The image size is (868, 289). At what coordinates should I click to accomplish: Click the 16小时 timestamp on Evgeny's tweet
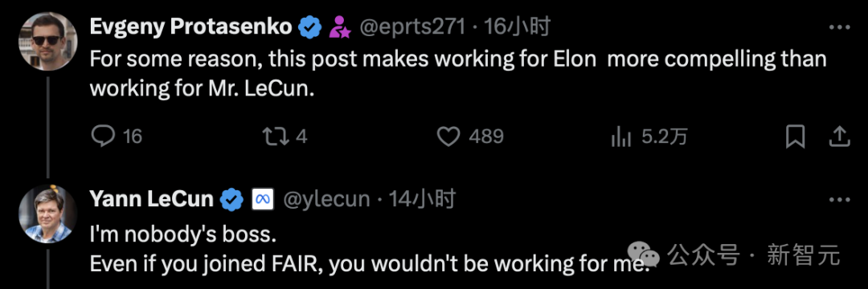coord(517,27)
